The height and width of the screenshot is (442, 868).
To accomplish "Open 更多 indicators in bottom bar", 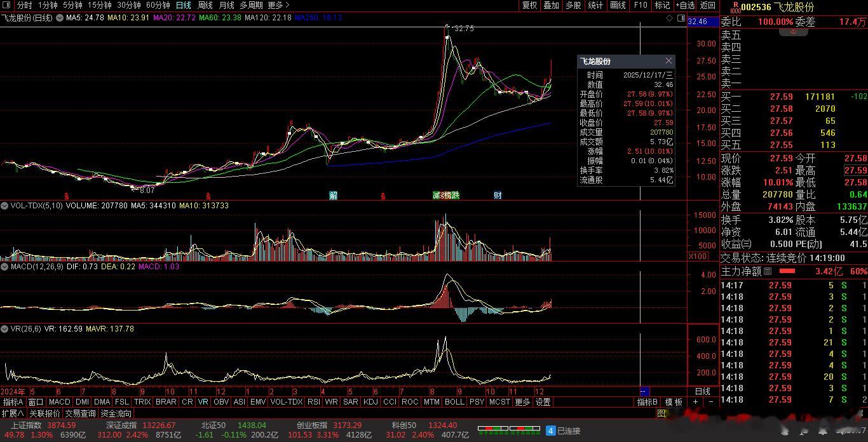I will tap(522, 402).
